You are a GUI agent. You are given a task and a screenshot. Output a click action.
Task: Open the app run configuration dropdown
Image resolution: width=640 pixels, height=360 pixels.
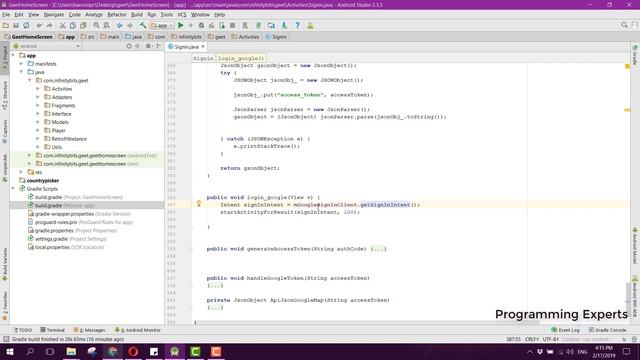(162, 25)
